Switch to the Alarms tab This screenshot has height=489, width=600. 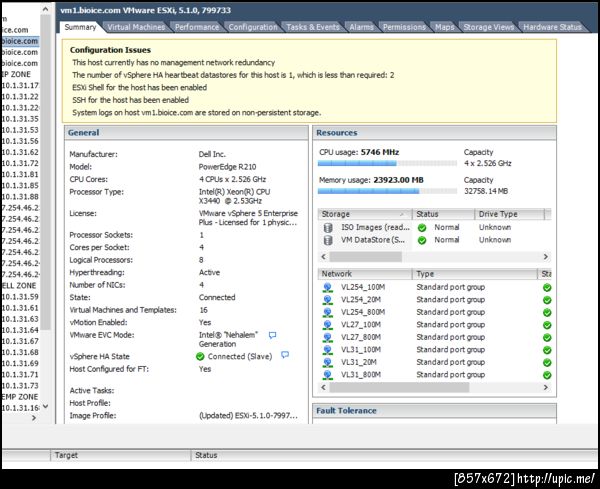(361, 27)
